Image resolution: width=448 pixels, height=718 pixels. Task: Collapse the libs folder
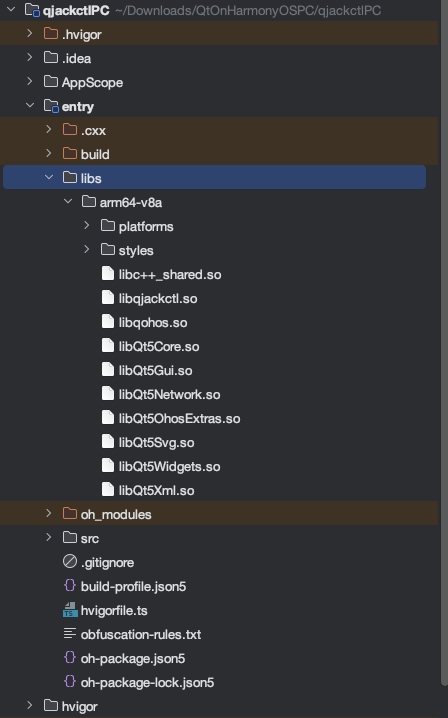coord(49,178)
